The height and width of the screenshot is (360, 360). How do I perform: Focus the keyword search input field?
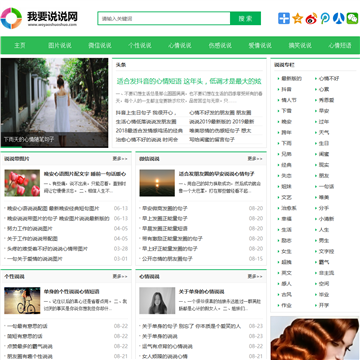pos(164,18)
